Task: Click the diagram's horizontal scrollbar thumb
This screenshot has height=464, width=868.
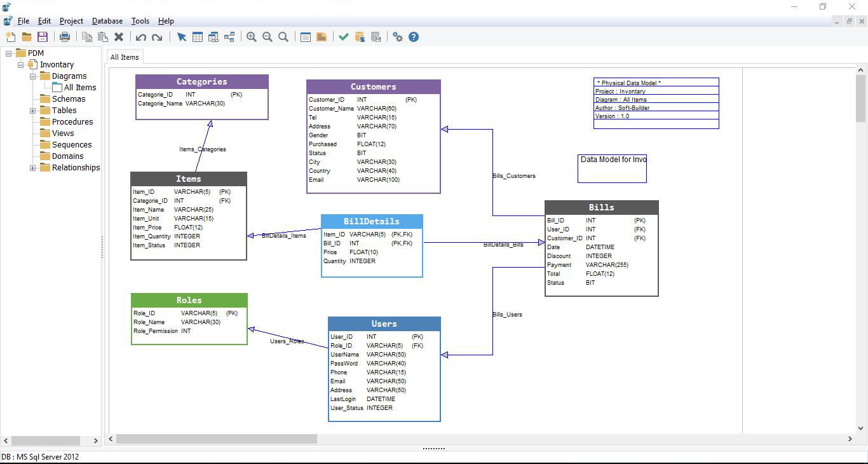Action: pyautogui.click(x=216, y=439)
